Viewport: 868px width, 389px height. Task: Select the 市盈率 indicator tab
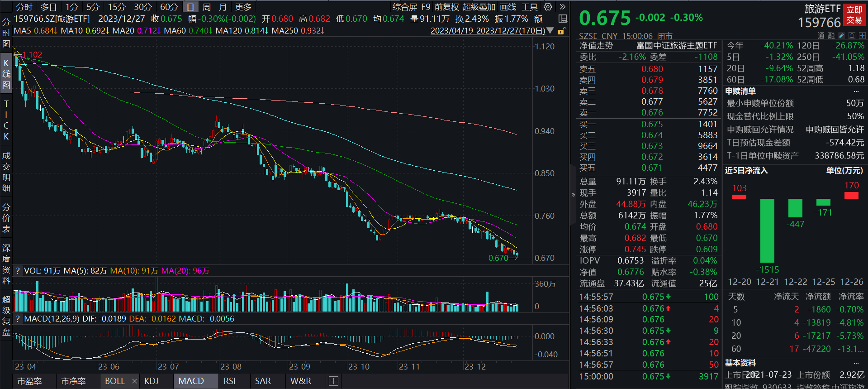pos(29,381)
